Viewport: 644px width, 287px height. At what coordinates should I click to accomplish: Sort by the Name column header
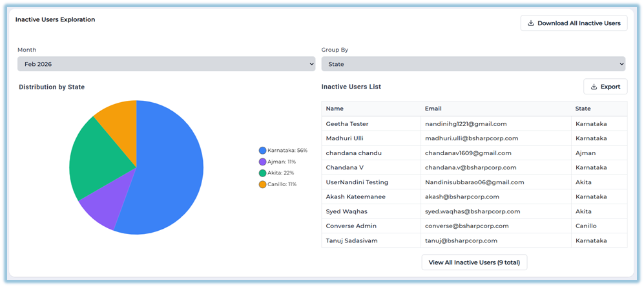coord(335,109)
